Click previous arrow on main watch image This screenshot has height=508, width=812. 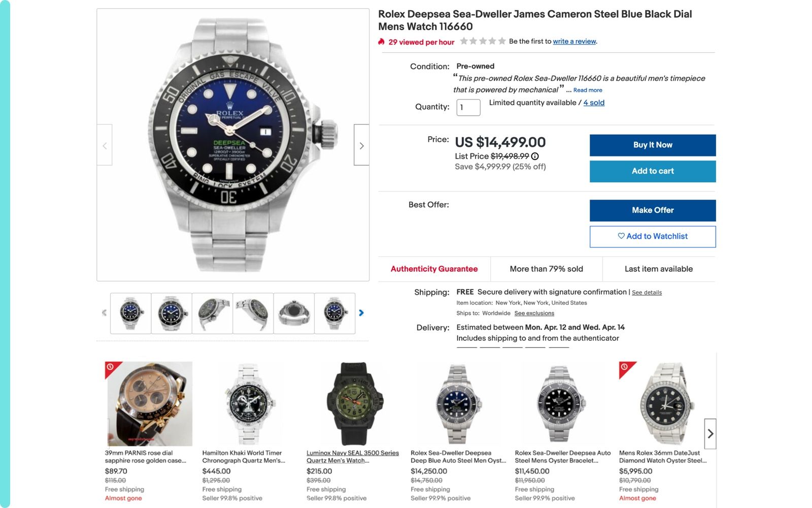[x=105, y=145]
